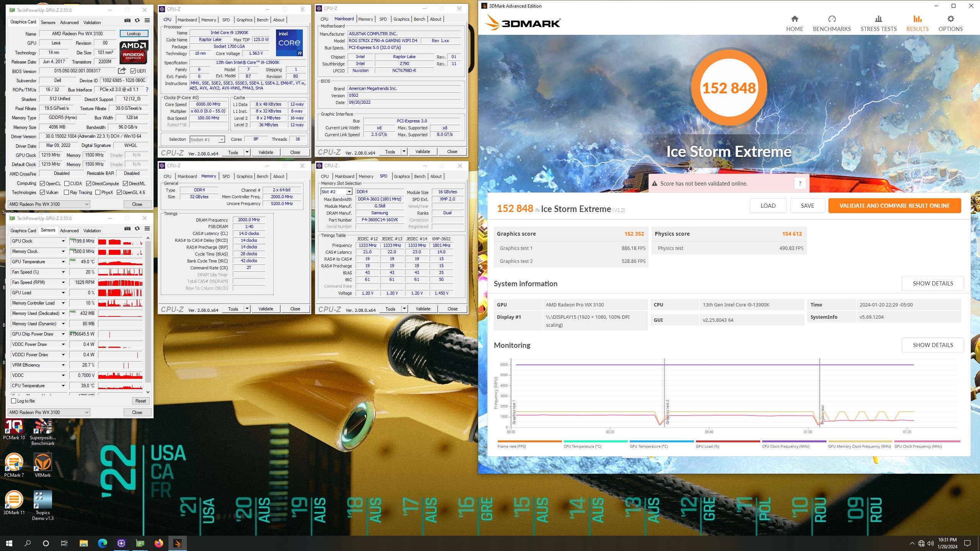Expand the GPU Chip Power Draw dropdown
This screenshot has height=551, width=980.
click(x=63, y=334)
